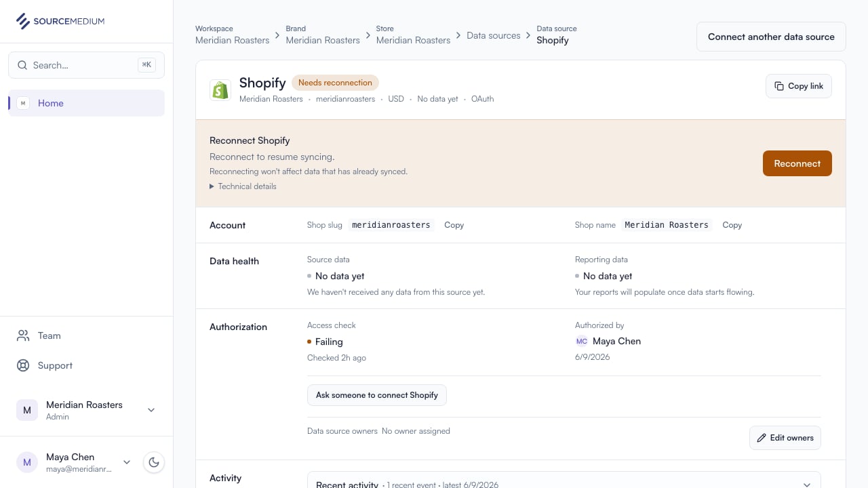
Task: Expand Technical details
Action: pyautogui.click(x=243, y=186)
